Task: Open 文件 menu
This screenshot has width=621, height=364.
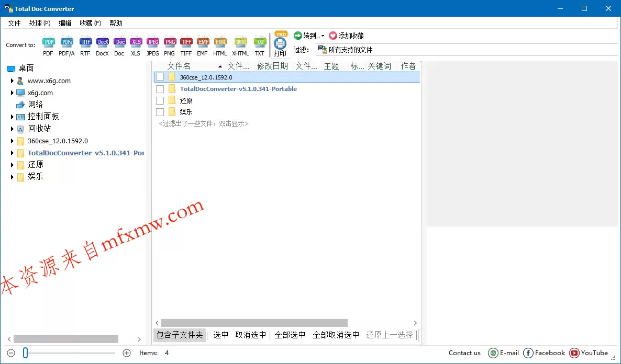Action: coord(14,23)
